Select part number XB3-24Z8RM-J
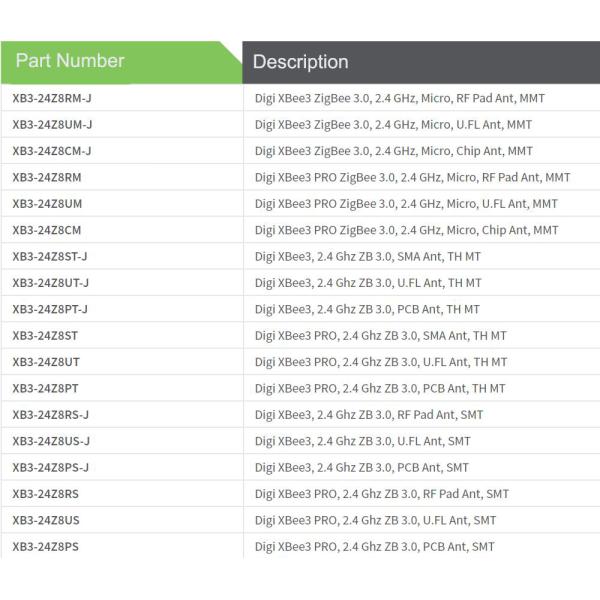This screenshot has width=600, height=600. [52, 98]
